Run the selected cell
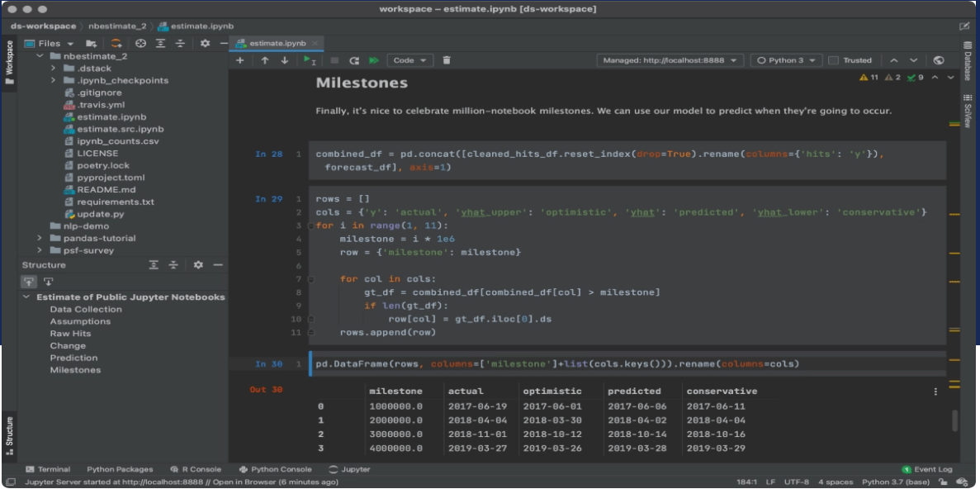Image resolution: width=980 pixels, height=489 pixels. pyautogui.click(x=310, y=59)
